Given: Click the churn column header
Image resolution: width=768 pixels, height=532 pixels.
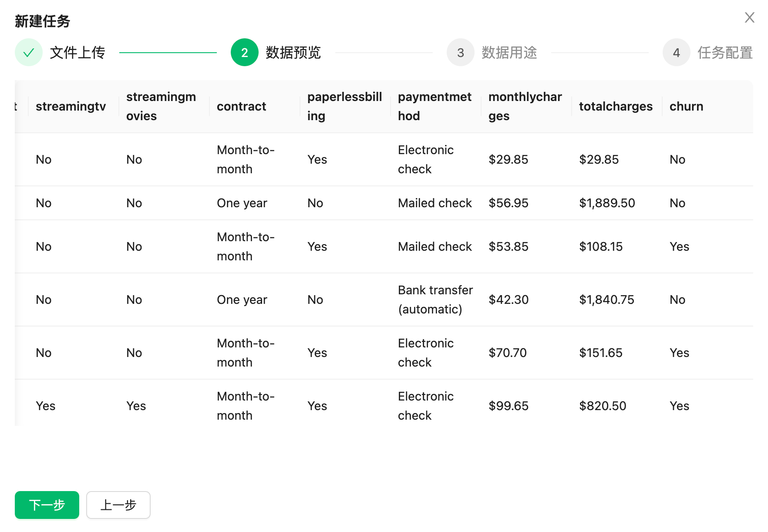Looking at the screenshot, I should click(x=686, y=106).
